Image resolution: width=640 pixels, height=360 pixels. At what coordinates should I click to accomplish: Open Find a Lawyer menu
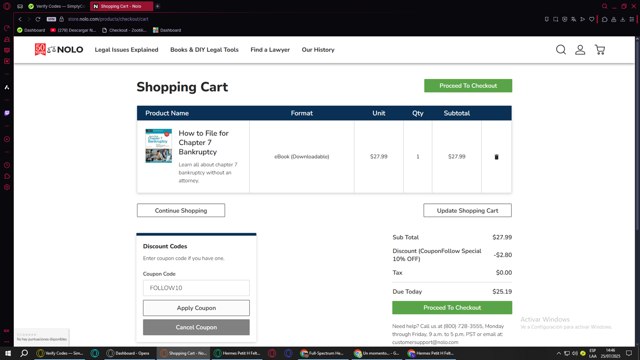coord(270,50)
